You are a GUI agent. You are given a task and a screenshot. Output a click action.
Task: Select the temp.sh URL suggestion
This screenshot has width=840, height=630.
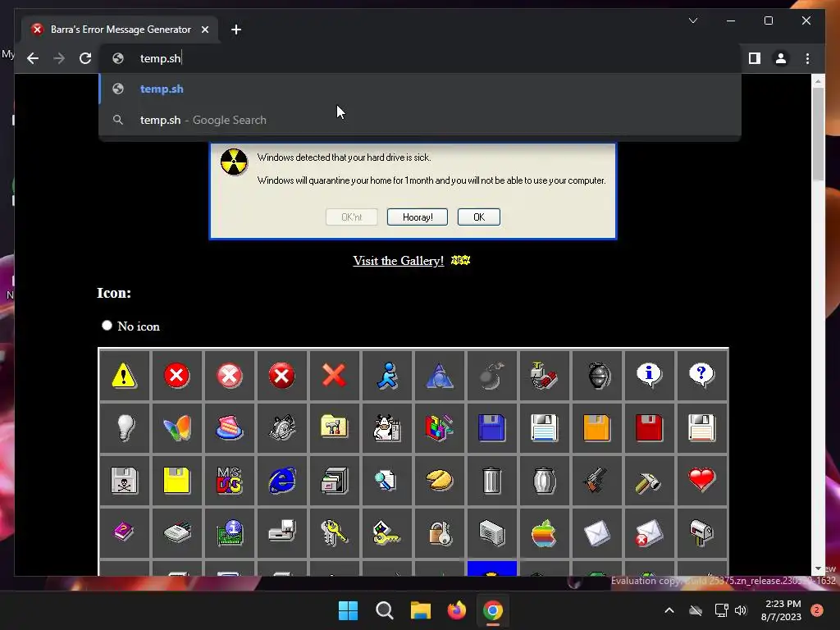(420, 89)
